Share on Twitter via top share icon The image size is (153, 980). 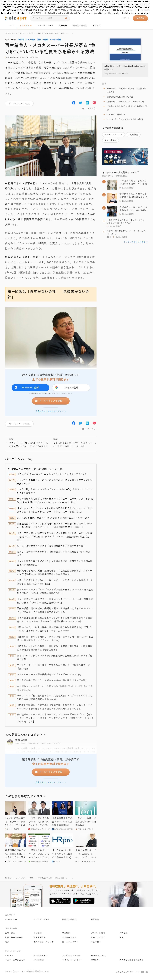(x=80, y=103)
